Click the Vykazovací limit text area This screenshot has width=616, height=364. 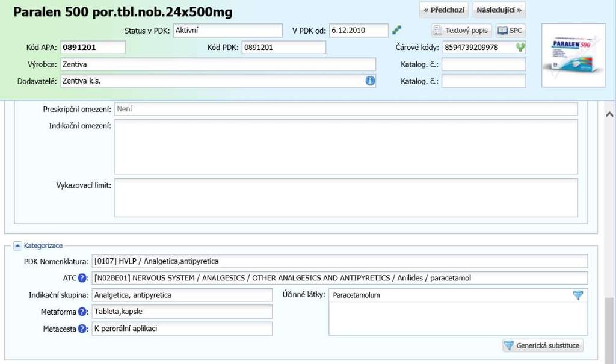pyautogui.click(x=346, y=198)
